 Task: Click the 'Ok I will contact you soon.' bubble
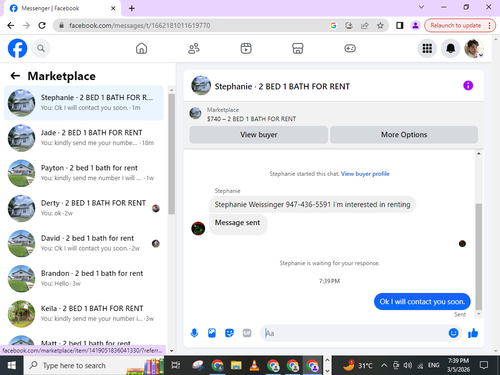(x=422, y=302)
